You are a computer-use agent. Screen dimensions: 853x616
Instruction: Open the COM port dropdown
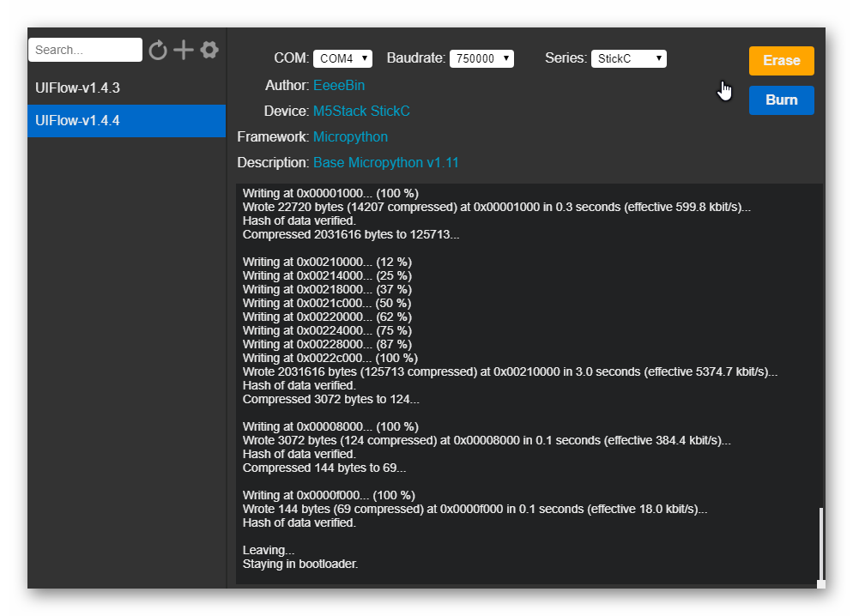[x=342, y=58]
